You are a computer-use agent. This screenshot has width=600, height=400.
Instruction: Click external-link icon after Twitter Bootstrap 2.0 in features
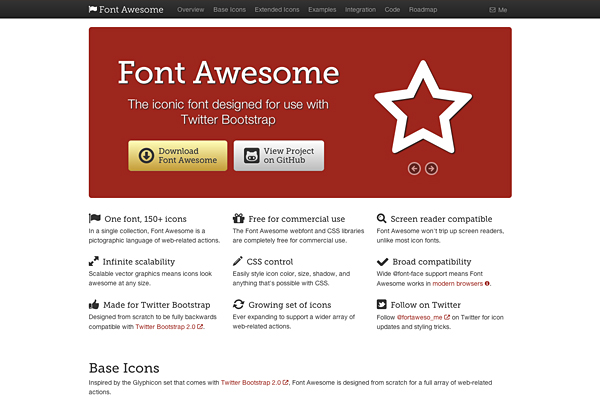click(x=200, y=327)
